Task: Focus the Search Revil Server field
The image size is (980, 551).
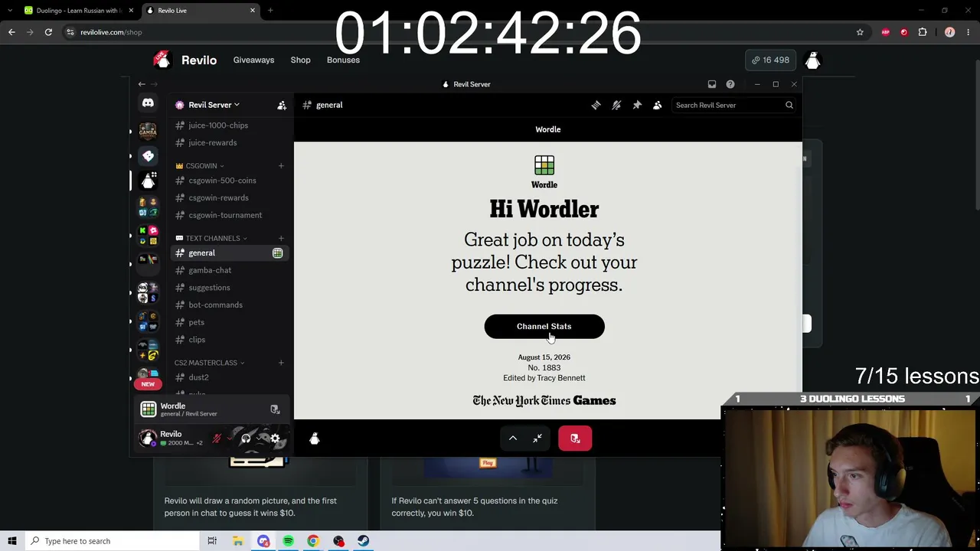Action: point(733,105)
